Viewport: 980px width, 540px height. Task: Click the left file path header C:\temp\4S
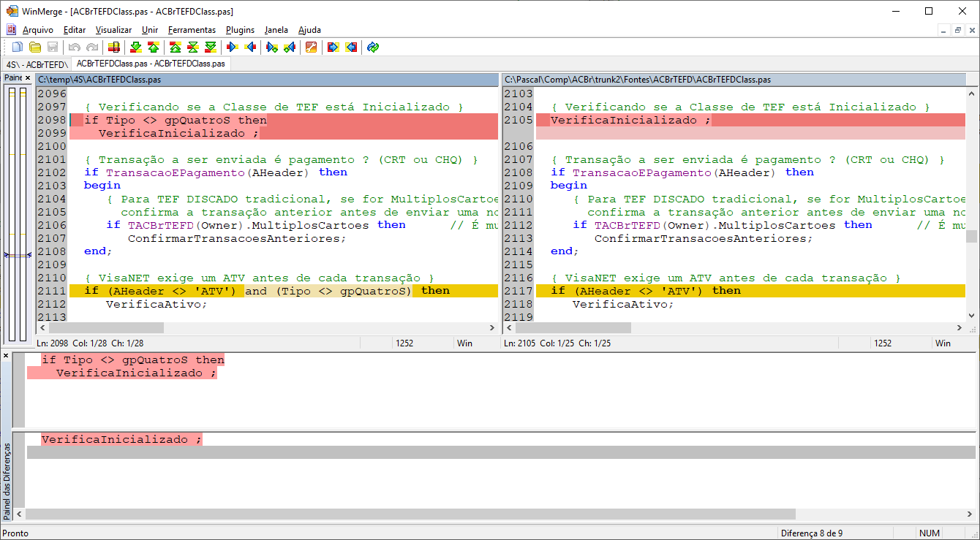coord(267,79)
